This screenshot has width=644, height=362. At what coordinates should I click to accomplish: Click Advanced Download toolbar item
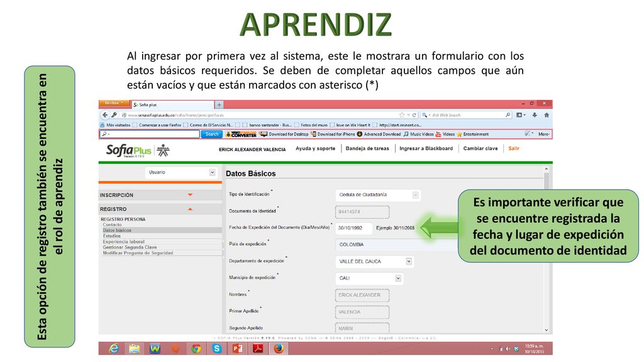379,134
